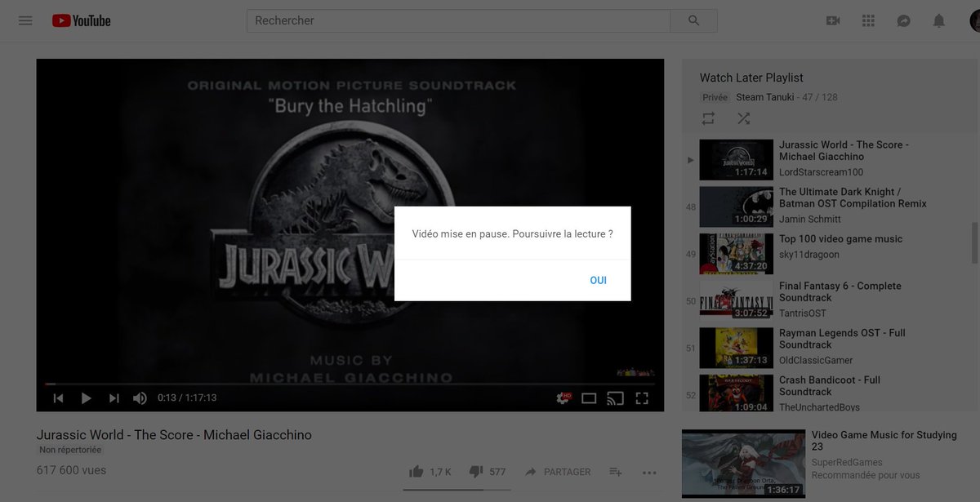Click the Rechercher search field

(459, 20)
